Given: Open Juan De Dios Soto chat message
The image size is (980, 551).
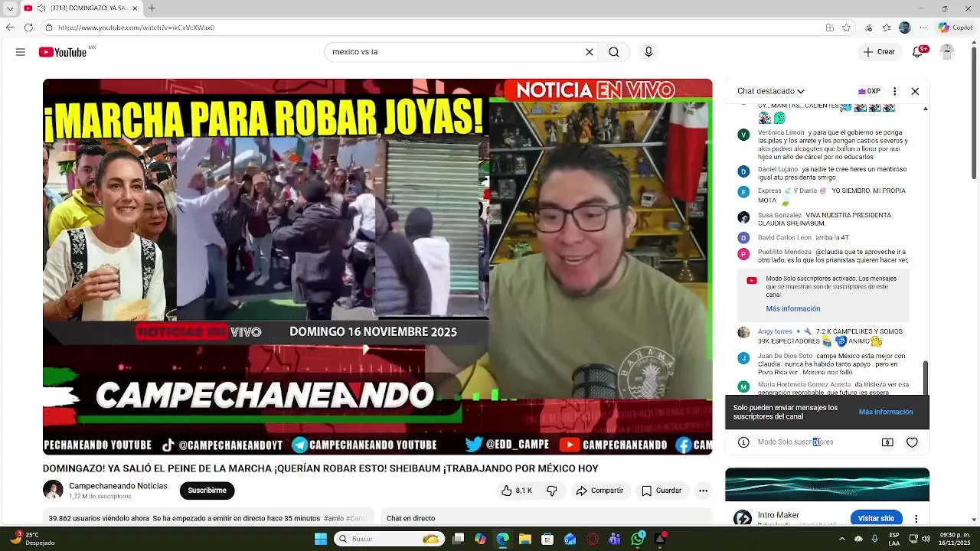Looking at the screenshot, I should tap(831, 365).
